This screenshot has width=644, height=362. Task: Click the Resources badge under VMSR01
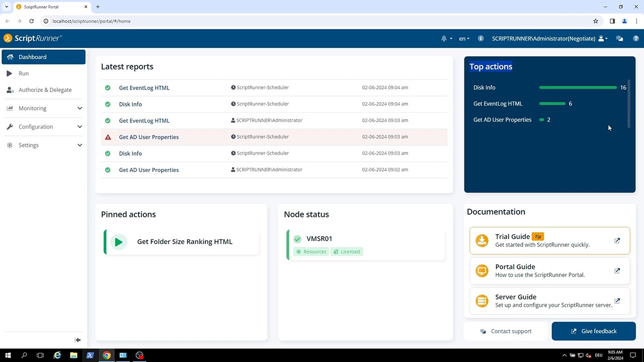pos(311,251)
